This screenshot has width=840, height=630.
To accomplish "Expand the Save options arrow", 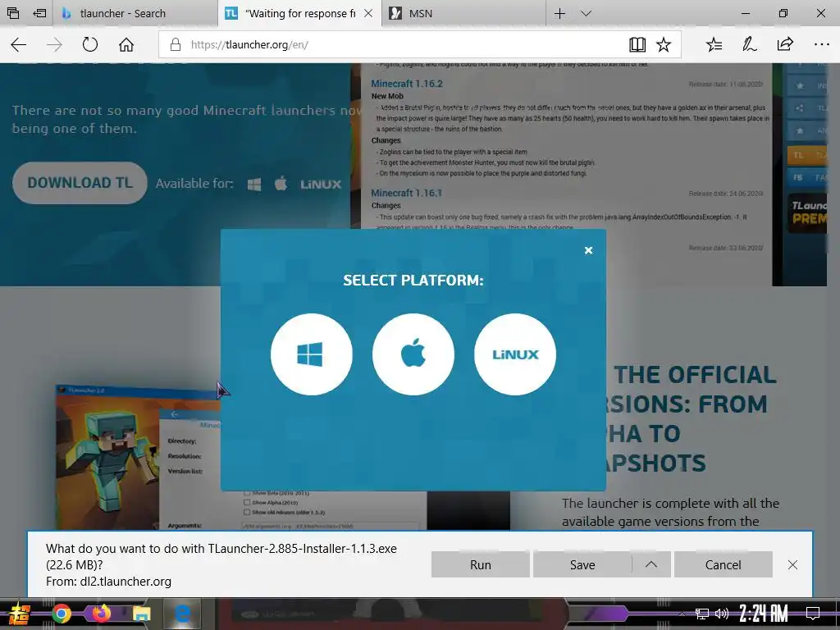I will pyautogui.click(x=651, y=564).
